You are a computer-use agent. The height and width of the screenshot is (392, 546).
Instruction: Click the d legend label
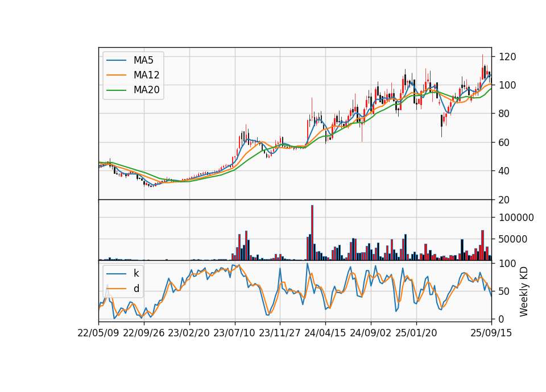136,289
